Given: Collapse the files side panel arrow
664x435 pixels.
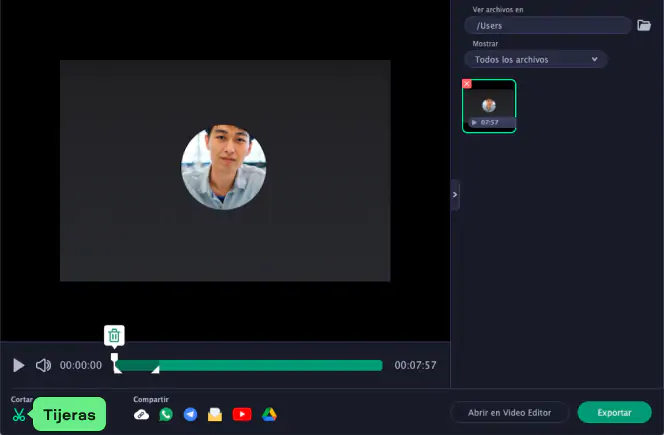Looking at the screenshot, I should (455, 195).
